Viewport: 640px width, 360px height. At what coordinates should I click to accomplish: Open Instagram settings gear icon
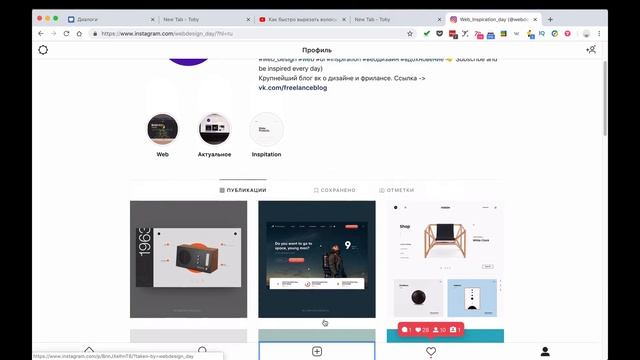click(x=43, y=50)
